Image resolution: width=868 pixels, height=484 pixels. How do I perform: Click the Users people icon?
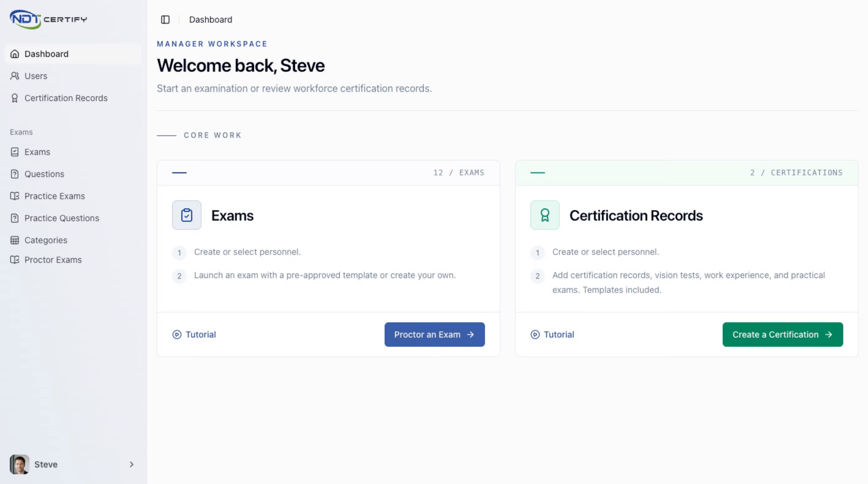click(x=14, y=76)
